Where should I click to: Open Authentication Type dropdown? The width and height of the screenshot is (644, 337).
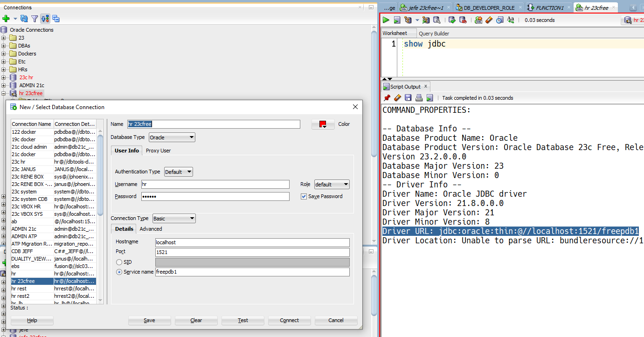pyautogui.click(x=179, y=172)
